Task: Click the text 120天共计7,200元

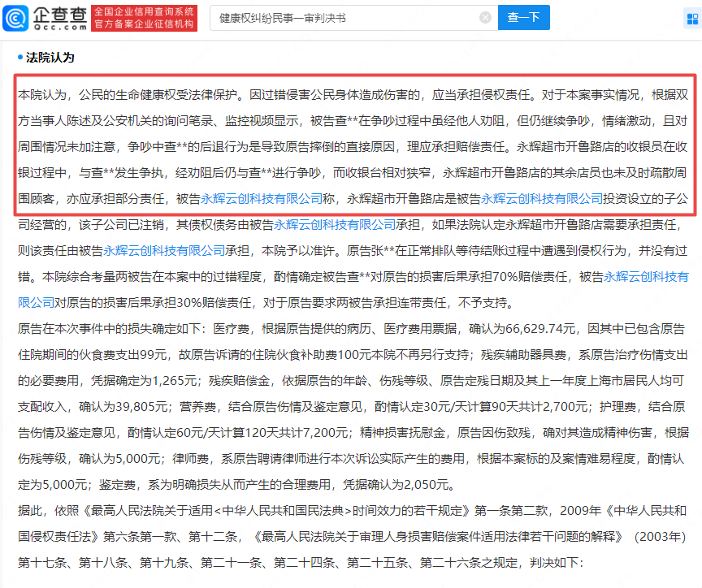Action: tap(296, 433)
